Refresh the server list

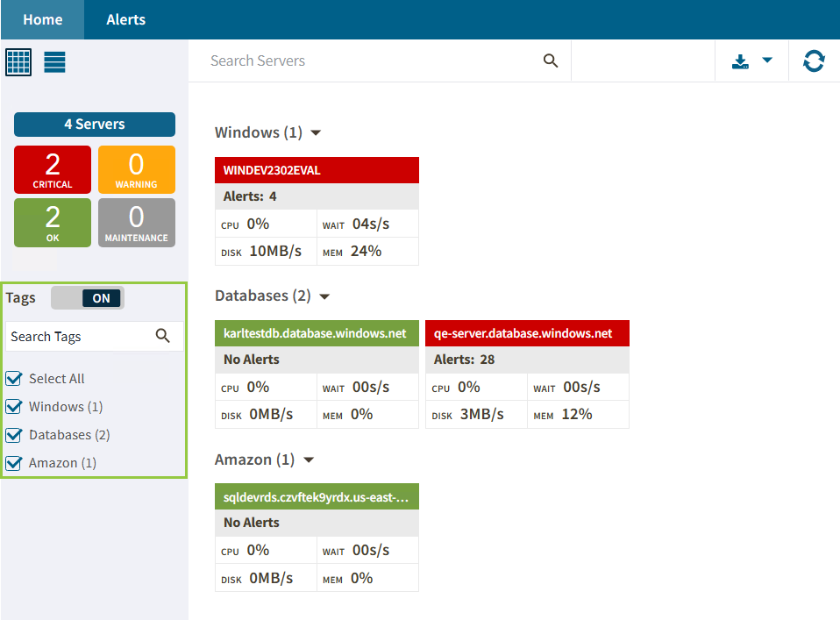coord(814,61)
